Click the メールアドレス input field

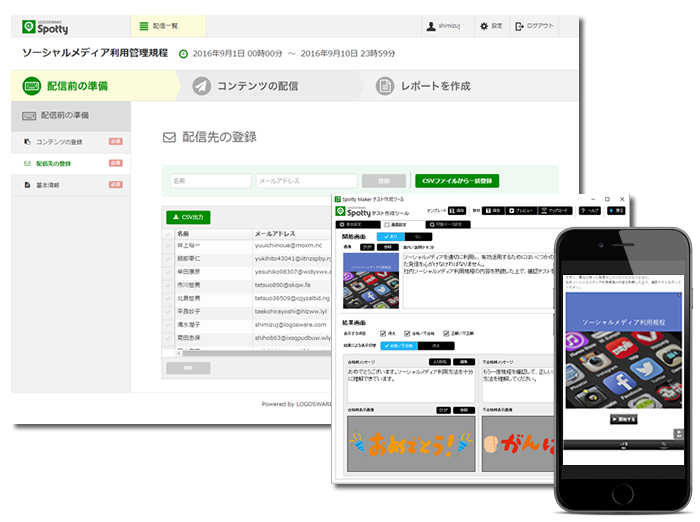(306, 181)
